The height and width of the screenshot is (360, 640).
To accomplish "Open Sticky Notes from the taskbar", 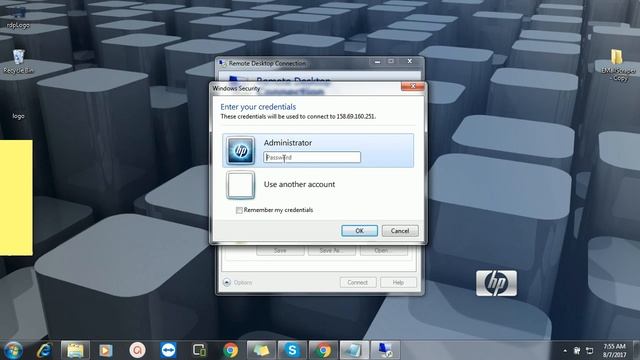I will tap(261, 350).
